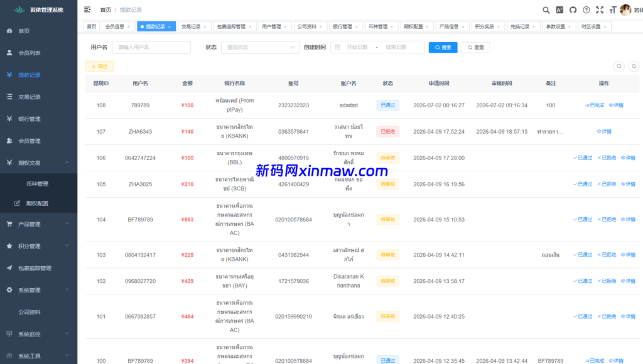Approve withdrawal ID 102 with 已通过
Viewport: 643px width, 364px height.
click(583, 281)
